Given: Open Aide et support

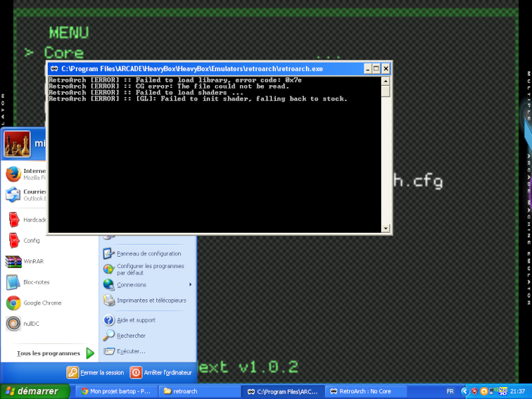Looking at the screenshot, I should click(x=129, y=320).
